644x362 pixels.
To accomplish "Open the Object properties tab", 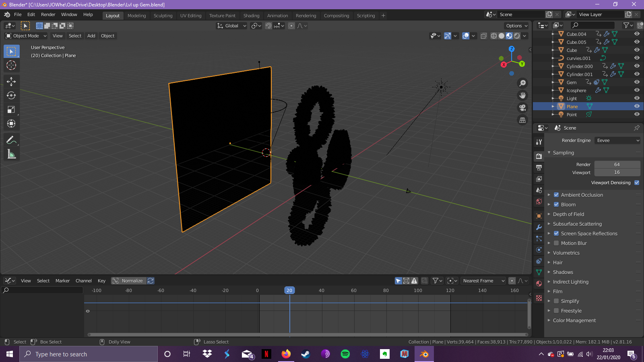I will [539, 216].
